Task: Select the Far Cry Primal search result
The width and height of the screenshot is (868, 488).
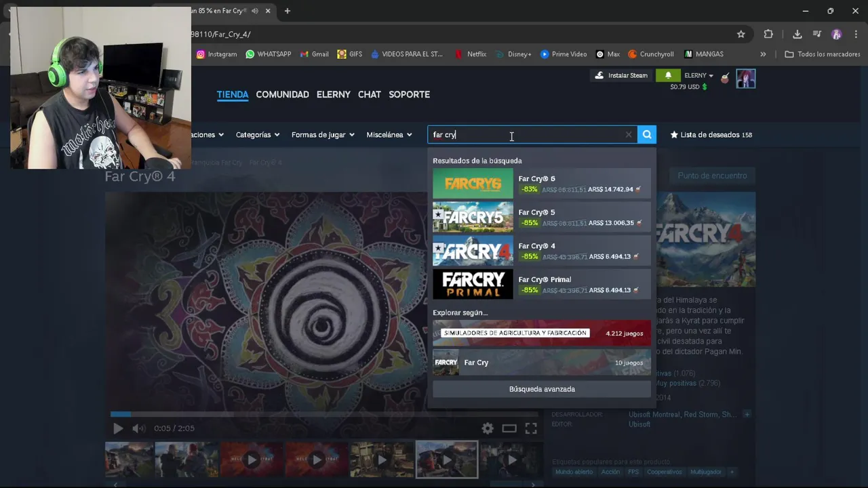Action: pos(542,284)
